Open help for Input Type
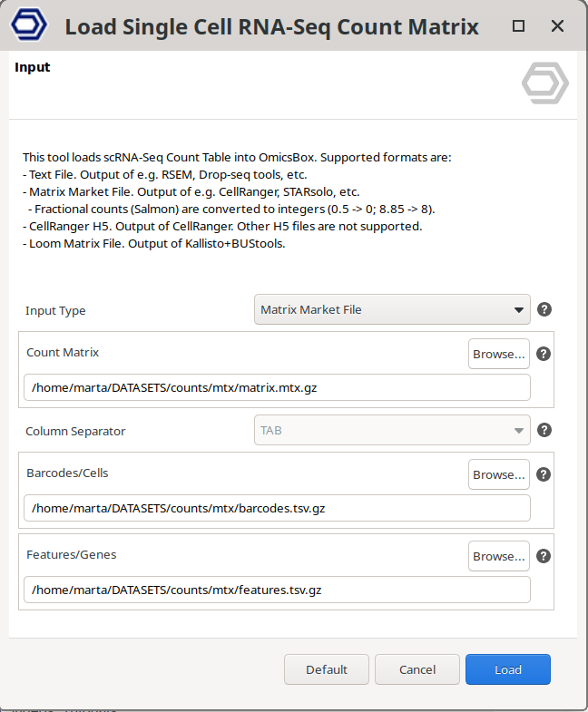This screenshot has width=588, height=712. pos(544,309)
